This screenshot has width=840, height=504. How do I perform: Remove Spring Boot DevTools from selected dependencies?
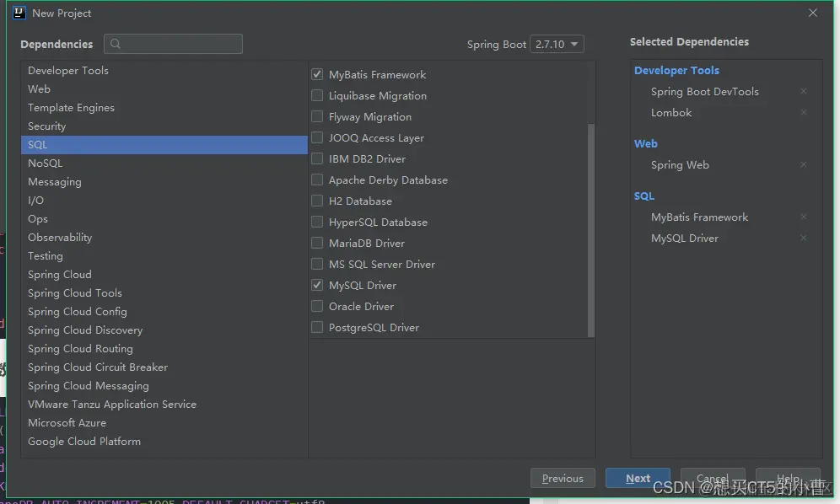coord(803,91)
